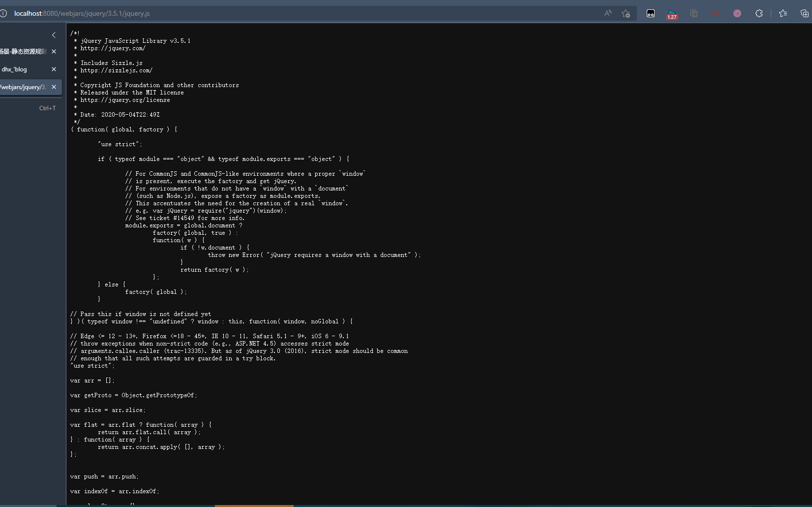Click the gray document copy extension icon

point(694,13)
